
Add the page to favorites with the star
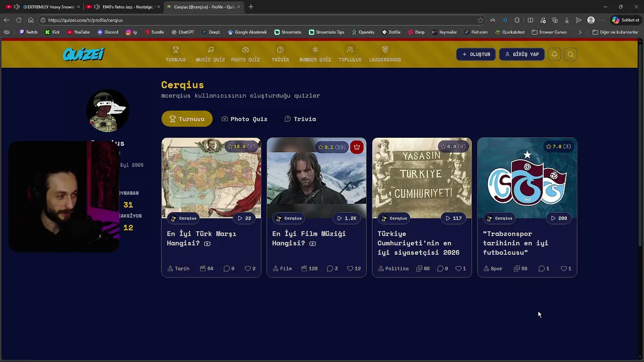pos(480,20)
